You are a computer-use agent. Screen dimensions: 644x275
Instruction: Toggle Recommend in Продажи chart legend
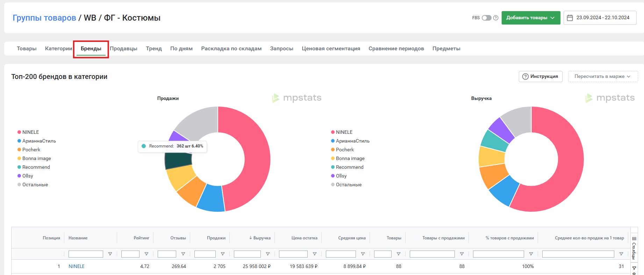pyautogui.click(x=34, y=167)
